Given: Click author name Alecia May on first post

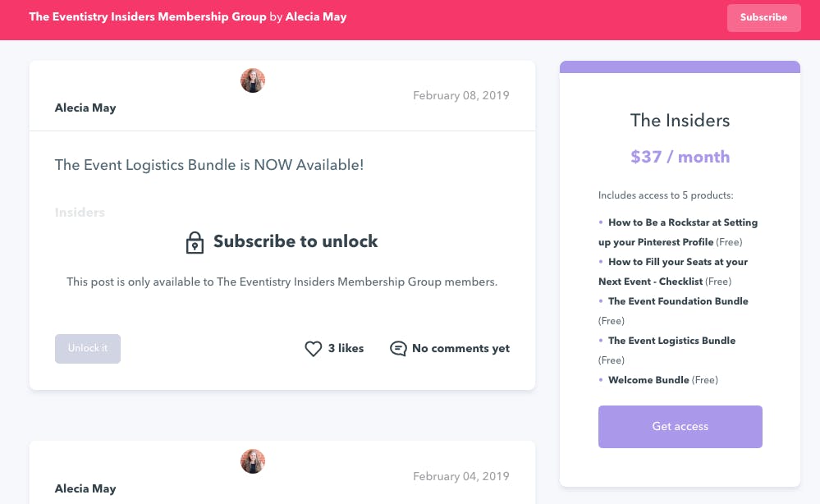Looking at the screenshot, I should click(x=85, y=108).
